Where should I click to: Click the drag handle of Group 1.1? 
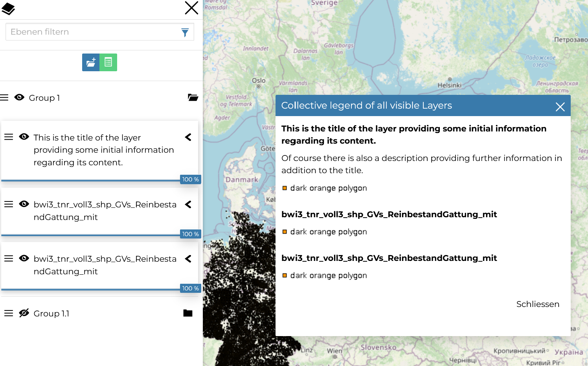[x=9, y=313]
